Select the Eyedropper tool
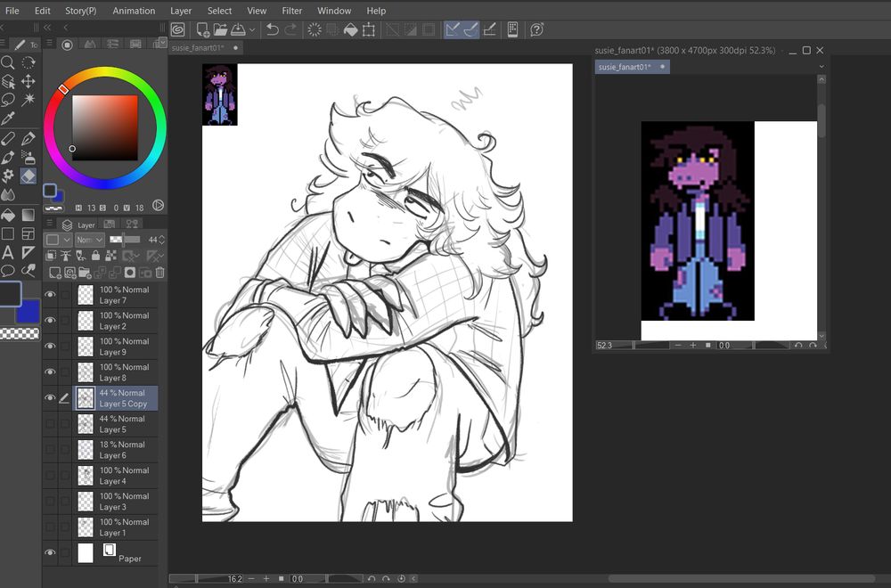891x588 pixels. click(8, 118)
